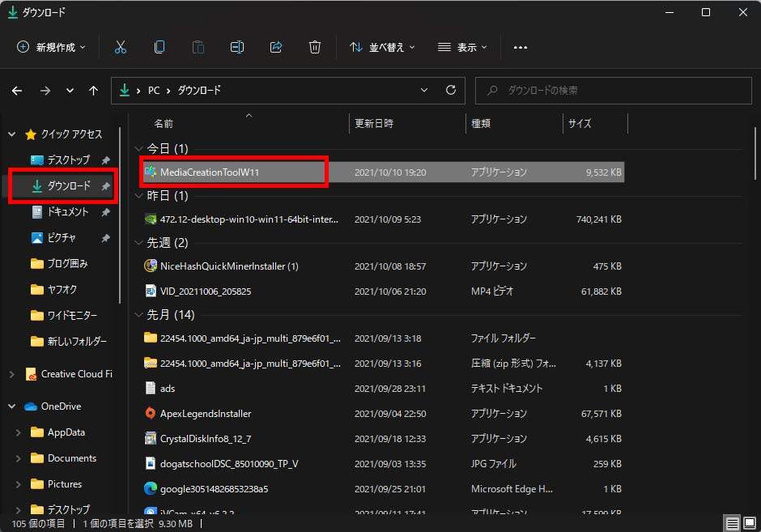
Task: Select the ApexLegendsInstaller file
Action: click(x=382, y=414)
